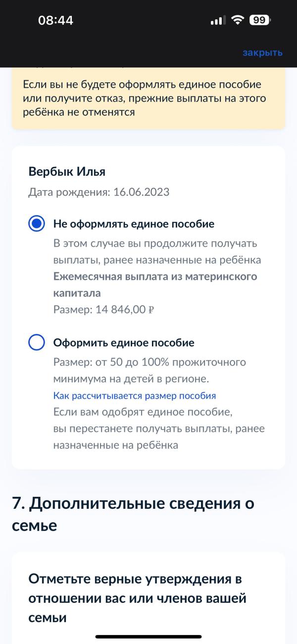Image resolution: width=297 pixels, height=644 pixels.
Task: Tap the battery indicator showing 99
Action: [x=260, y=20]
